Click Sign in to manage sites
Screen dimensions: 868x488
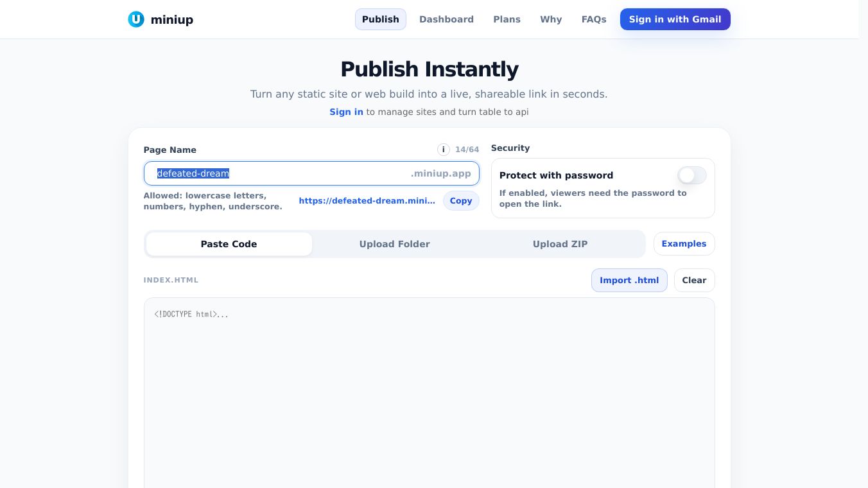(346, 112)
